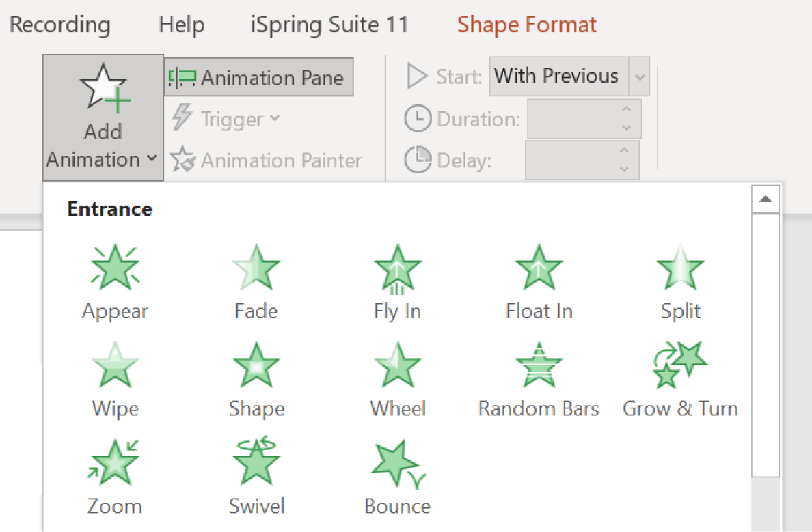Open the Recording ribbon tab
The height and width of the screenshot is (532, 812).
pyautogui.click(x=59, y=24)
